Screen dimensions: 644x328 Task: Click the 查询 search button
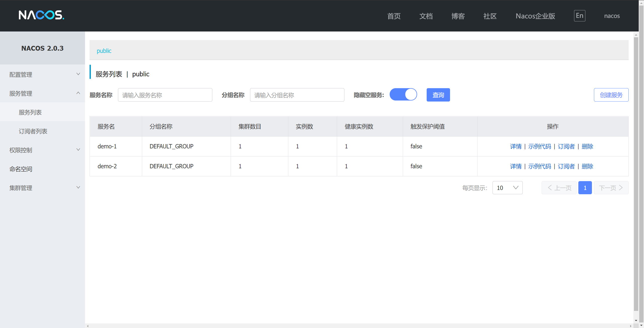[x=438, y=95]
